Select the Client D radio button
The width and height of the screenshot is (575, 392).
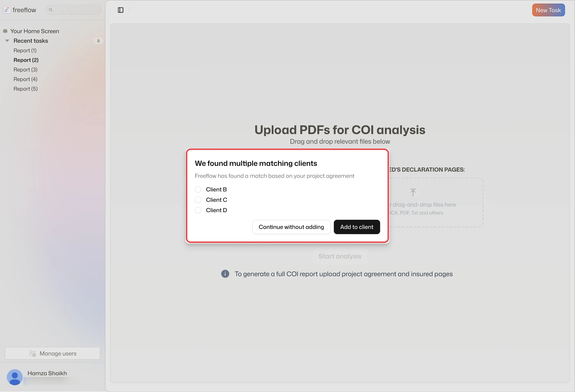click(x=198, y=210)
